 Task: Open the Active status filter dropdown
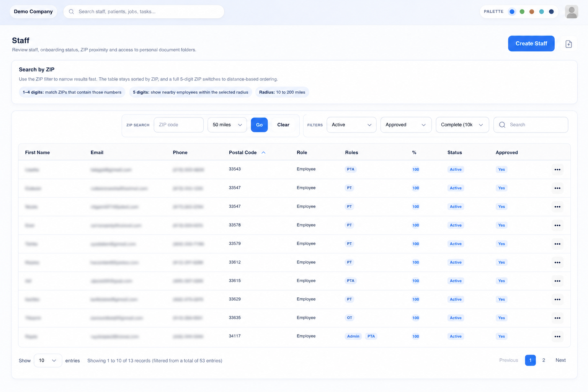point(351,125)
